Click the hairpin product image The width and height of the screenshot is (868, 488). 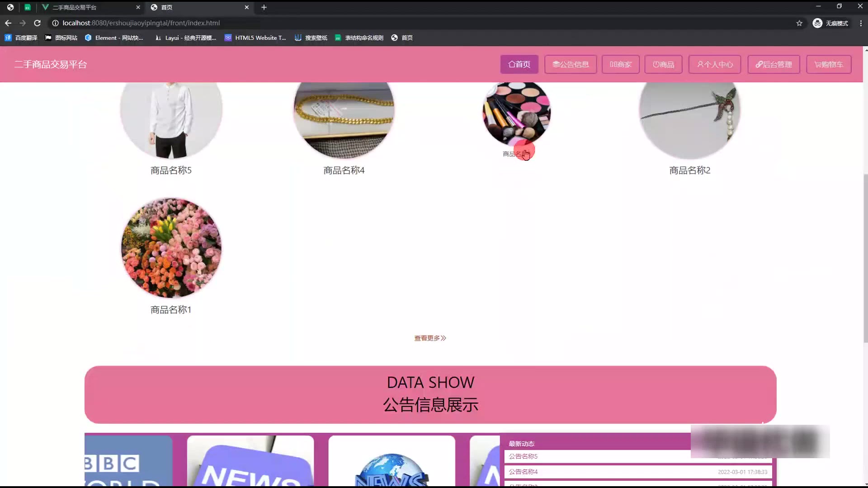pos(689,120)
